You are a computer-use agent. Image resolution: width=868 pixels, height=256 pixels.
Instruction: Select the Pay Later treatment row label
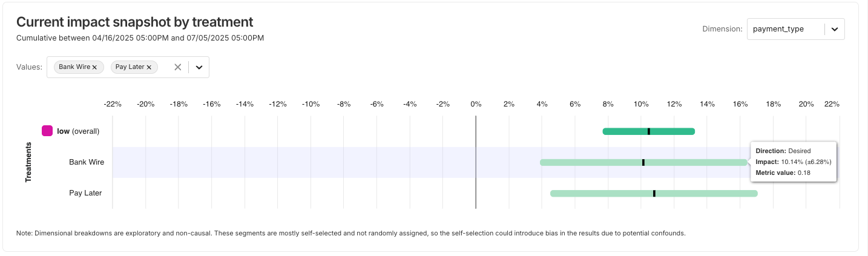(85, 193)
